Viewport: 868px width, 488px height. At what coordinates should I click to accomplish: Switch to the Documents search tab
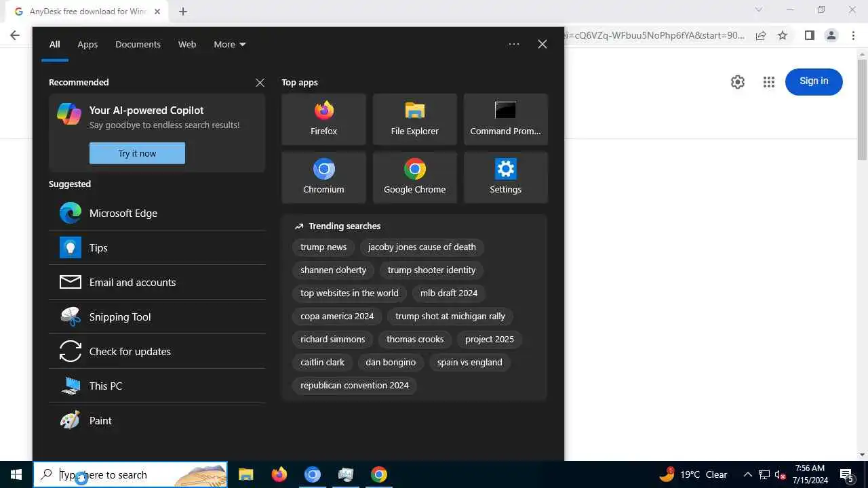[x=138, y=44]
